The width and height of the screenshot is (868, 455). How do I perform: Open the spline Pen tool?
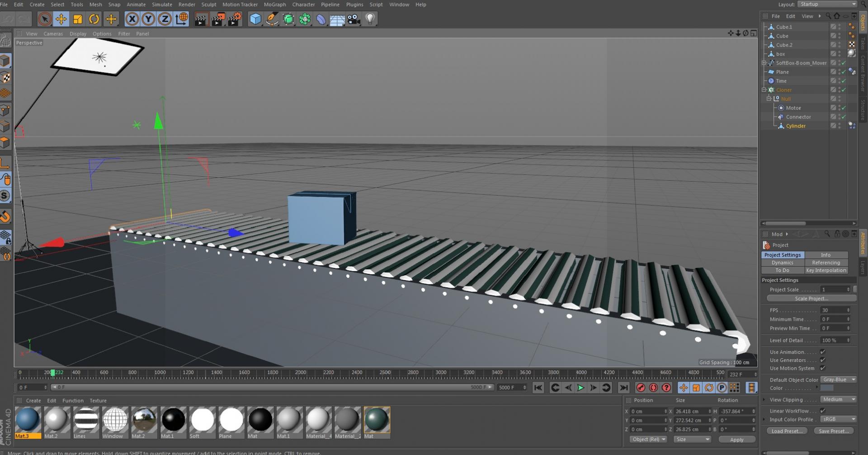(272, 19)
